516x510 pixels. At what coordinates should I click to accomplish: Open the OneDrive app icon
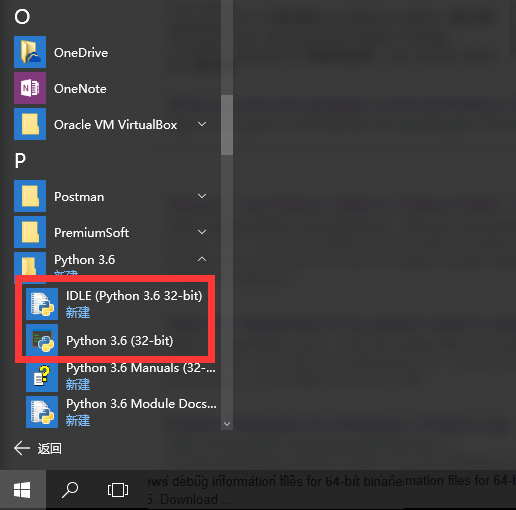pyautogui.click(x=30, y=52)
